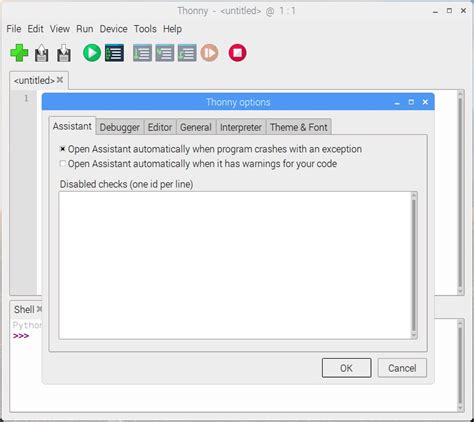Click the Shell panel's vertical scrollbar
Screen dimensions: 474x422
(460, 365)
